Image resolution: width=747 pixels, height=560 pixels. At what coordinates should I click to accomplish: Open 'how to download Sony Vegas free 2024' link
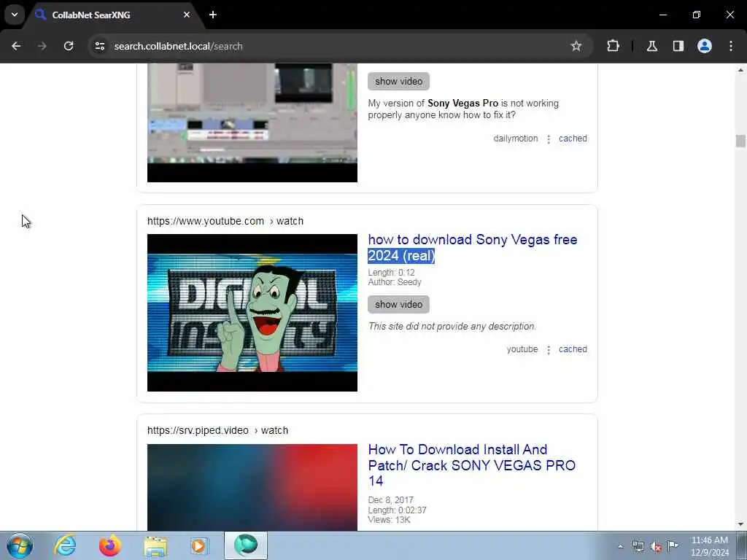point(472,248)
